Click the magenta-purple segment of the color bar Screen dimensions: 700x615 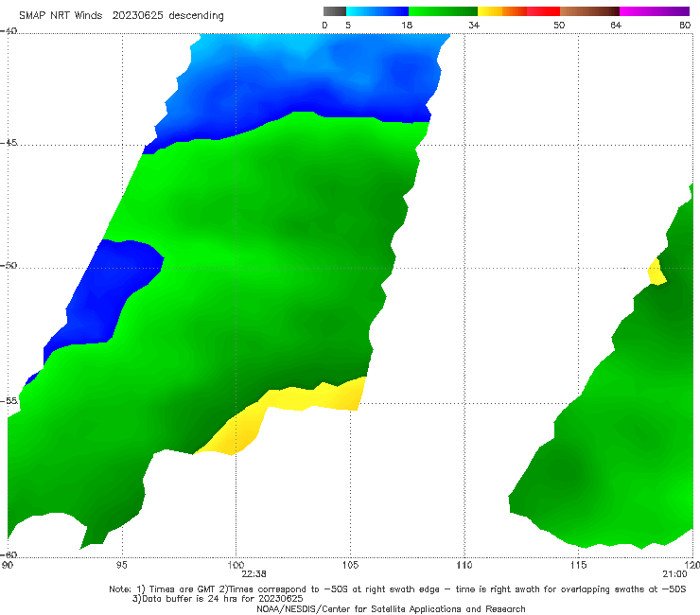655,11
